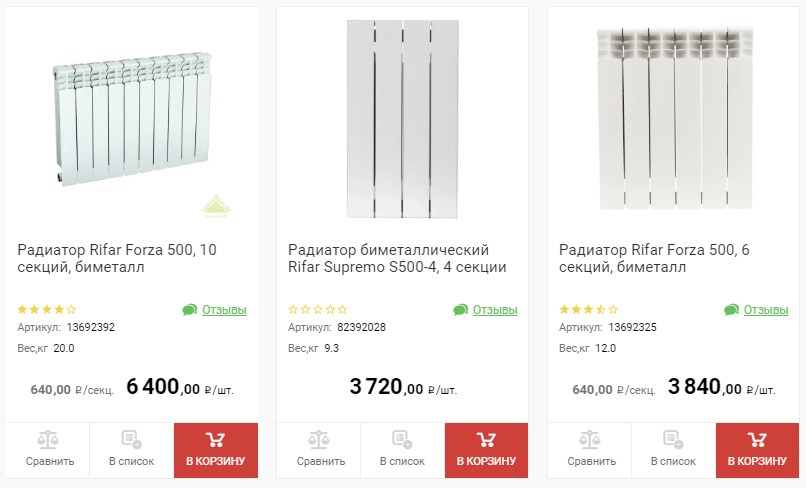Click the add-to-list icon for Rifar Forza 6 секций
Screen dimensions: 806x488
tap(673, 440)
